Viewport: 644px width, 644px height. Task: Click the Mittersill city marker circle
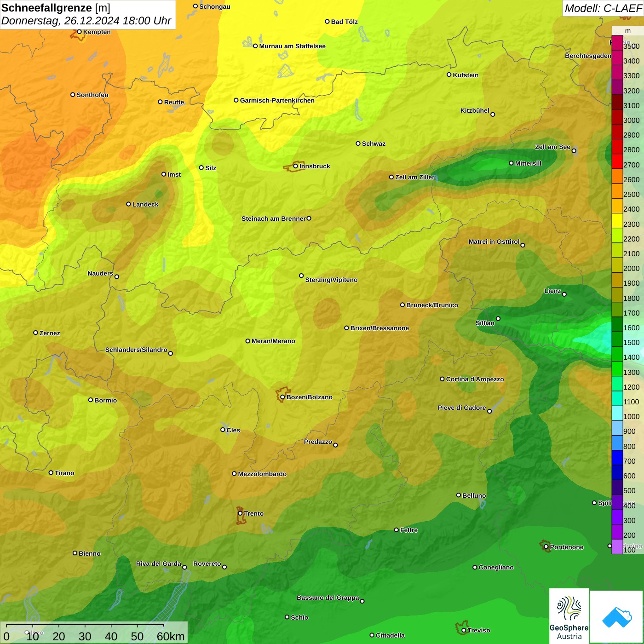(x=511, y=163)
